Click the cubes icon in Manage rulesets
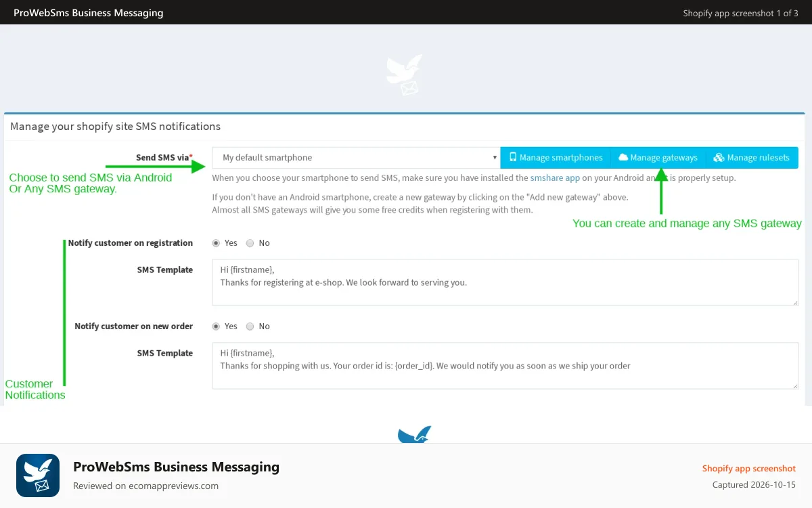This screenshot has height=508, width=812. [x=719, y=158]
